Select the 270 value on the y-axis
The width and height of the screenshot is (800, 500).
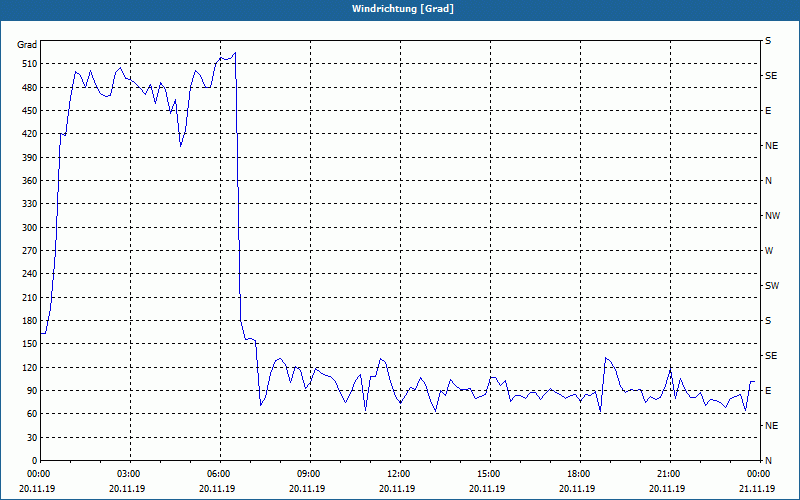point(29,251)
